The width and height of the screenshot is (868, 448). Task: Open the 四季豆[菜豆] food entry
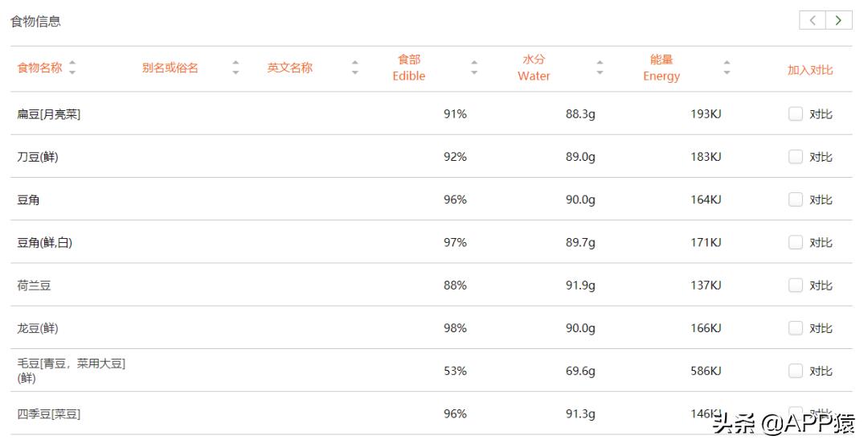pyautogui.click(x=49, y=414)
